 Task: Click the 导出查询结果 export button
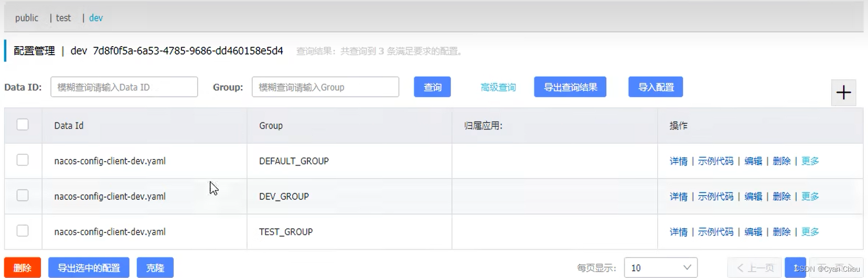pos(570,87)
